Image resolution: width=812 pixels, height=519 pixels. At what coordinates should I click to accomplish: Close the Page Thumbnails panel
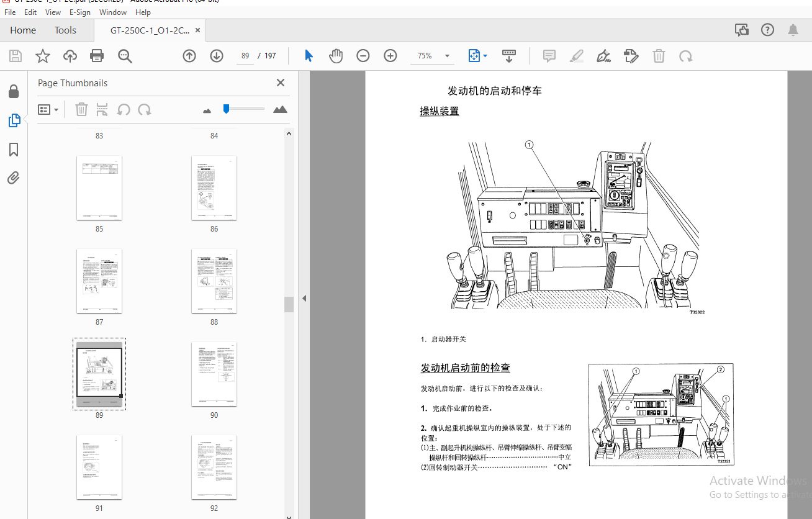click(281, 83)
